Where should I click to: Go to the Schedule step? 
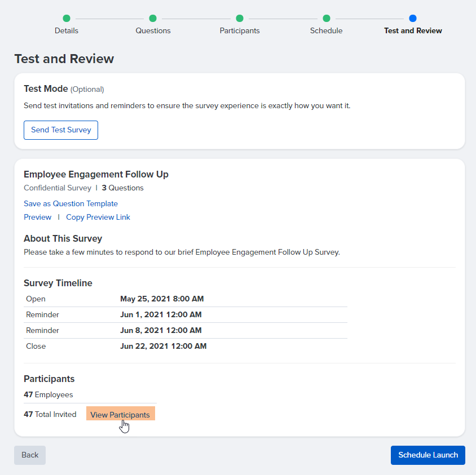click(326, 30)
